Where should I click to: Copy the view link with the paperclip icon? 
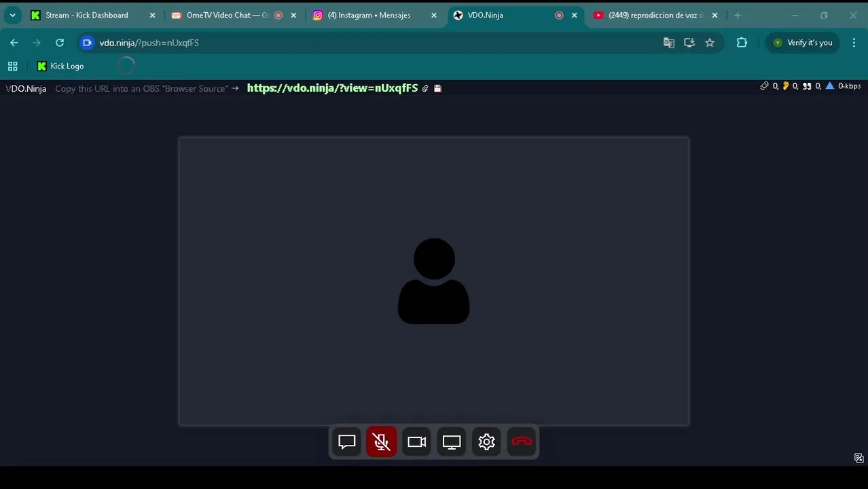425,88
